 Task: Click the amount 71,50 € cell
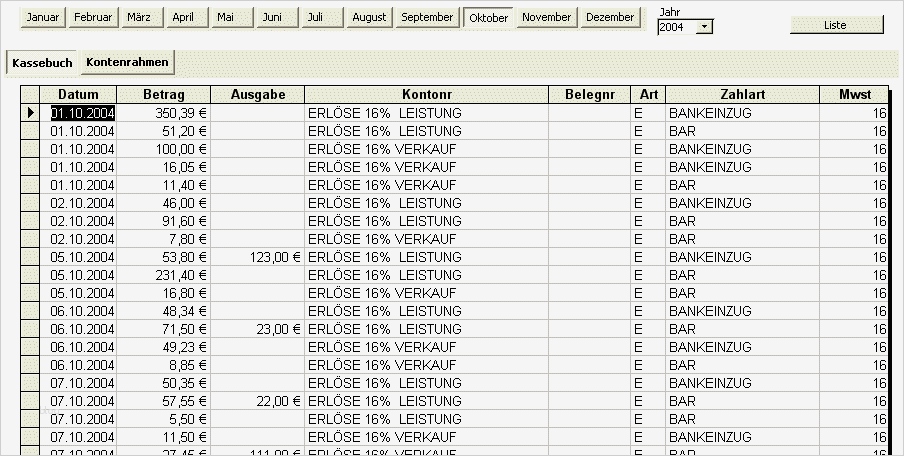coord(164,329)
